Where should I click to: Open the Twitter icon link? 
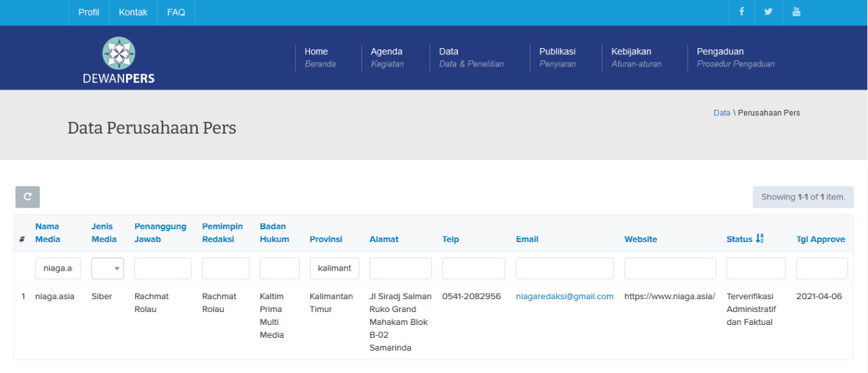768,12
